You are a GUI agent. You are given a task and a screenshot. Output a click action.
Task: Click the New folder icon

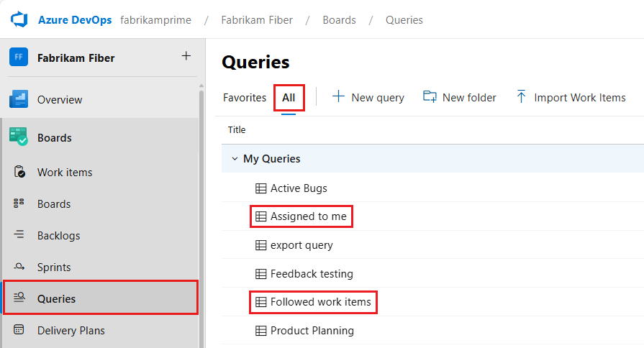[430, 96]
